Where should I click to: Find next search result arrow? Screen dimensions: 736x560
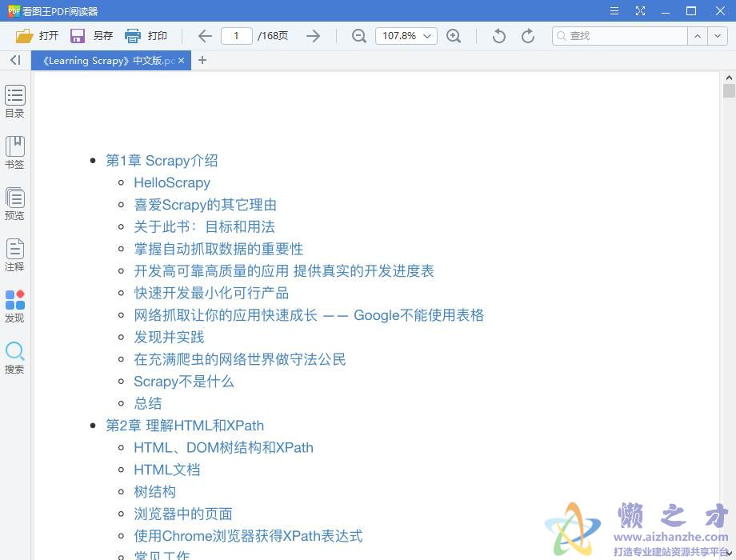pyautogui.click(x=718, y=36)
